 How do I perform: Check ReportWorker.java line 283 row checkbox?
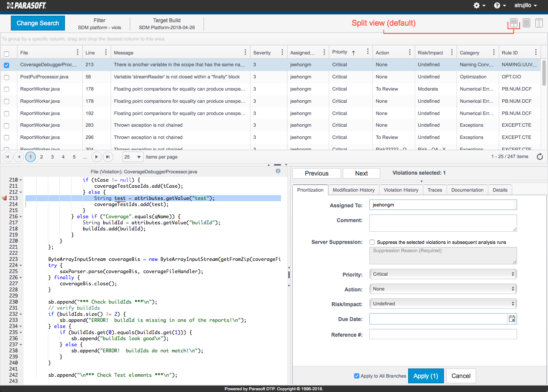pyautogui.click(x=7, y=126)
